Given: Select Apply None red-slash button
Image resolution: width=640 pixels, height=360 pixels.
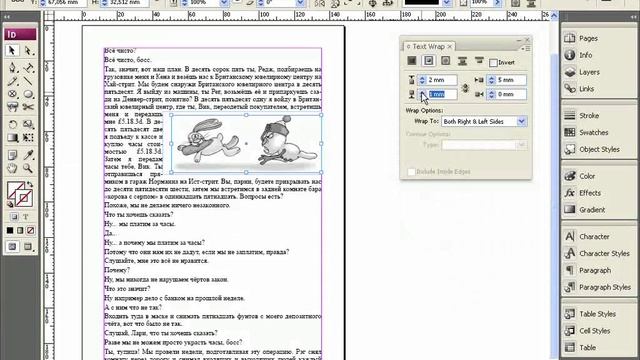Looking at the screenshot, I should pos(31,231).
